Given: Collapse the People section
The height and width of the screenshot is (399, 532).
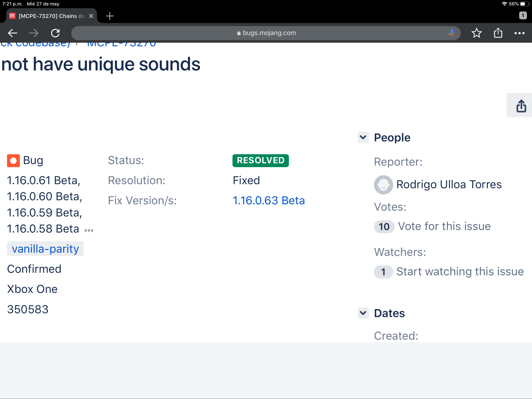Looking at the screenshot, I should click(363, 137).
